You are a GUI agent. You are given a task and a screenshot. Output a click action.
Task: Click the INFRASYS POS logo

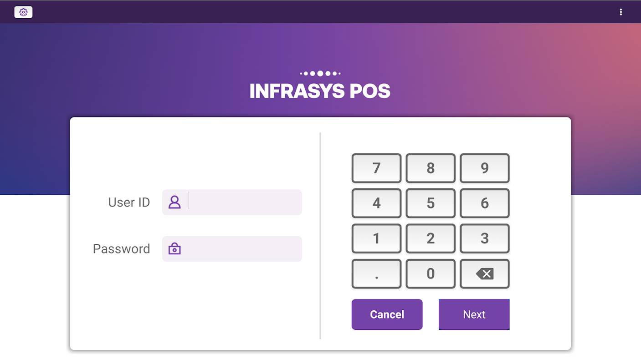(320, 86)
